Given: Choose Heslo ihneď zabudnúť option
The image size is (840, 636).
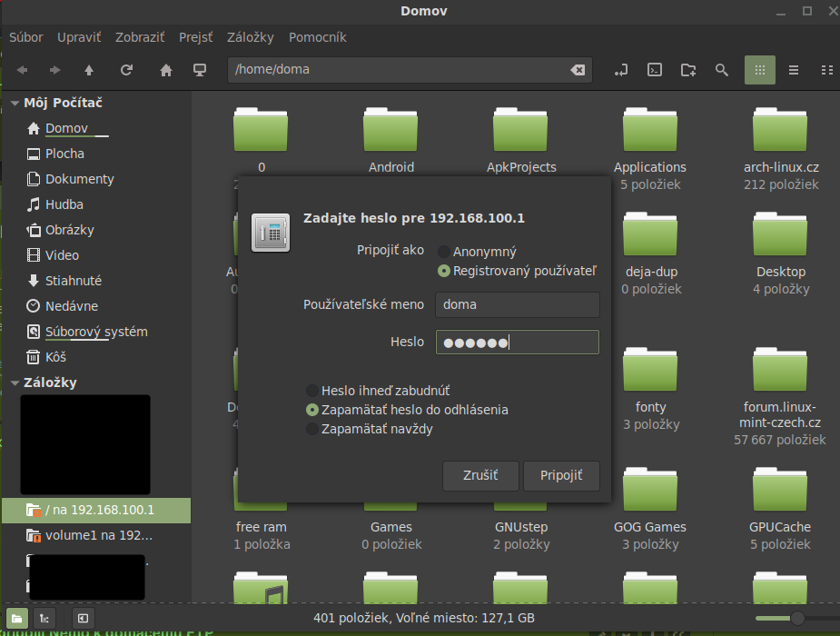Looking at the screenshot, I should 313,391.
